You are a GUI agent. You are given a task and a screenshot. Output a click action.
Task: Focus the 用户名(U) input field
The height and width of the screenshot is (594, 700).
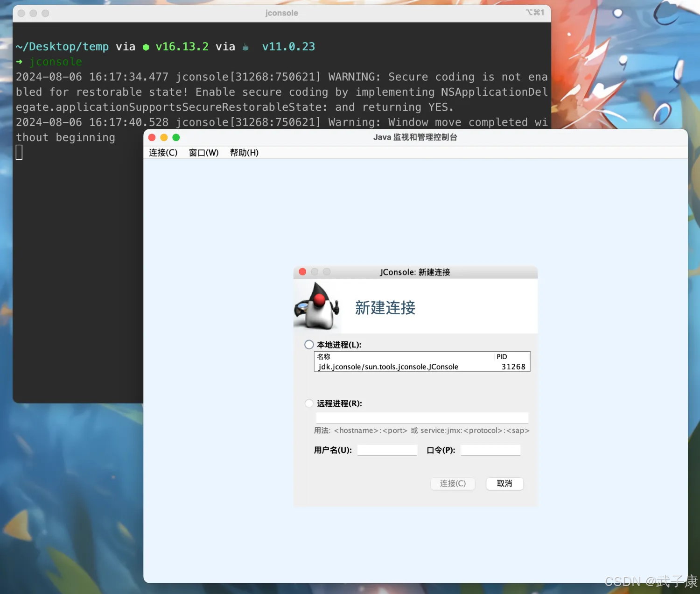click(387, 450)
